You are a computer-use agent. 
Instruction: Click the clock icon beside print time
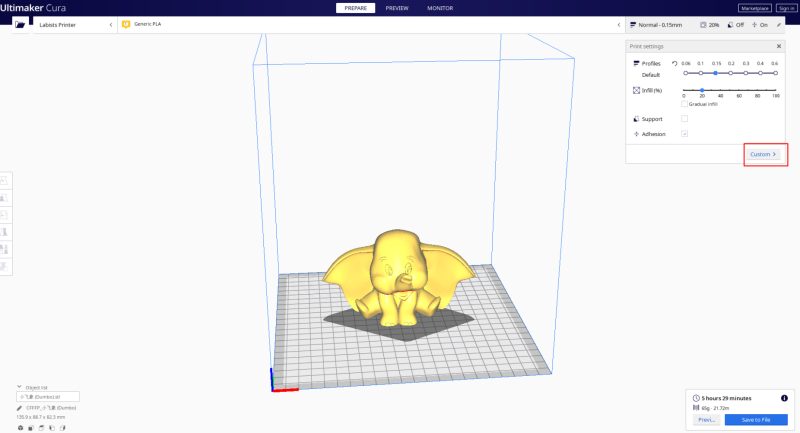coord(696,398)
